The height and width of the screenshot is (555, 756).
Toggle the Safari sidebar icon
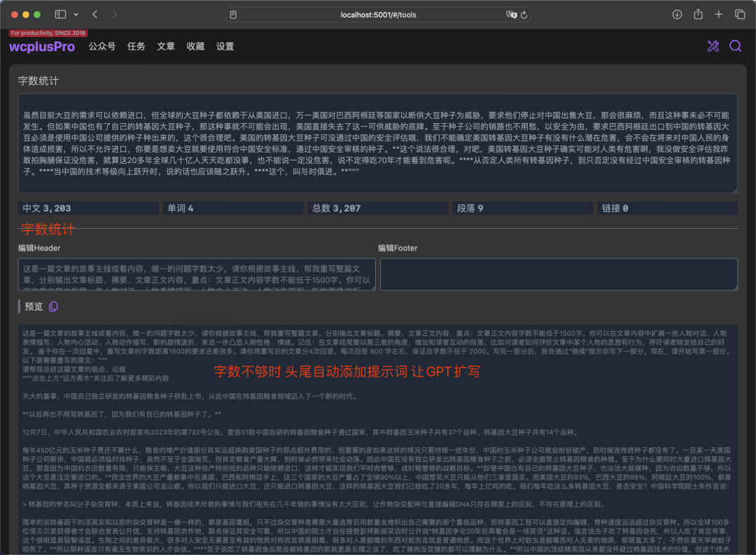point(60,15)
